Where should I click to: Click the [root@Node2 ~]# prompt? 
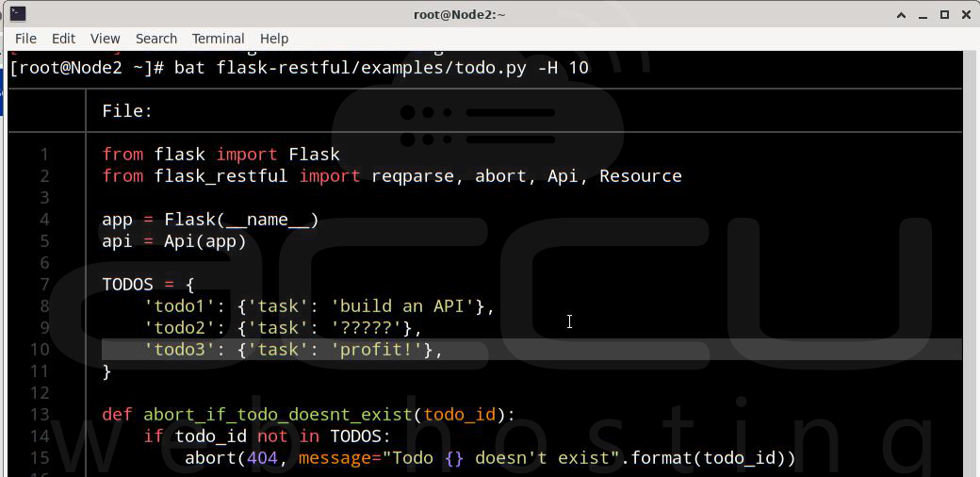[x=87, y=68]
